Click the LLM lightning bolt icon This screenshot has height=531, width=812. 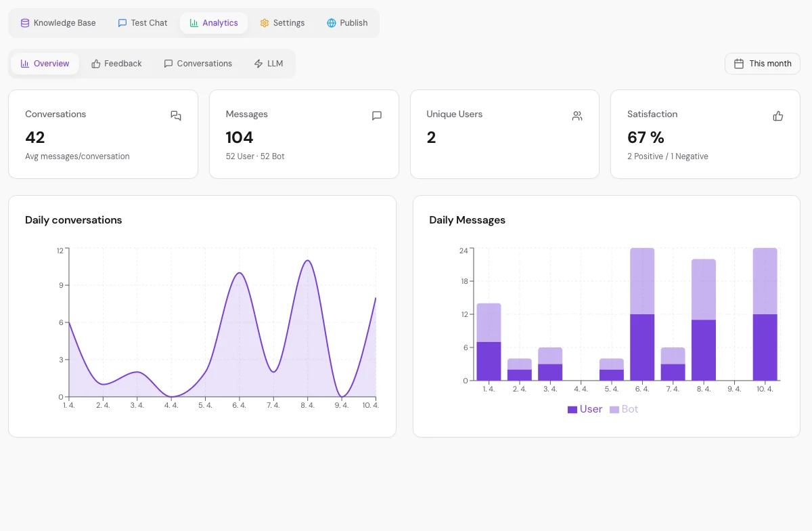pyautogui.click(x=258, y=64)
